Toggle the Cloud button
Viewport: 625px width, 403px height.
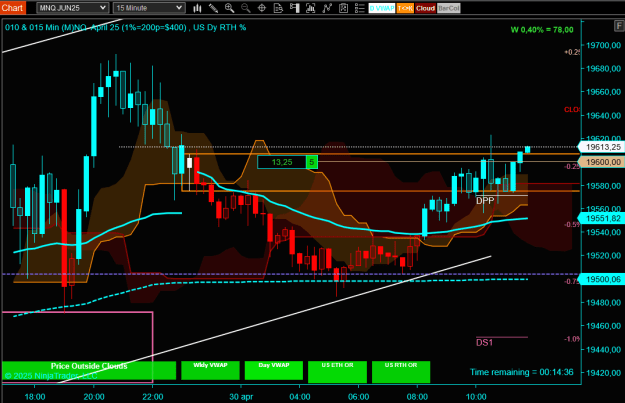point(425,8)
